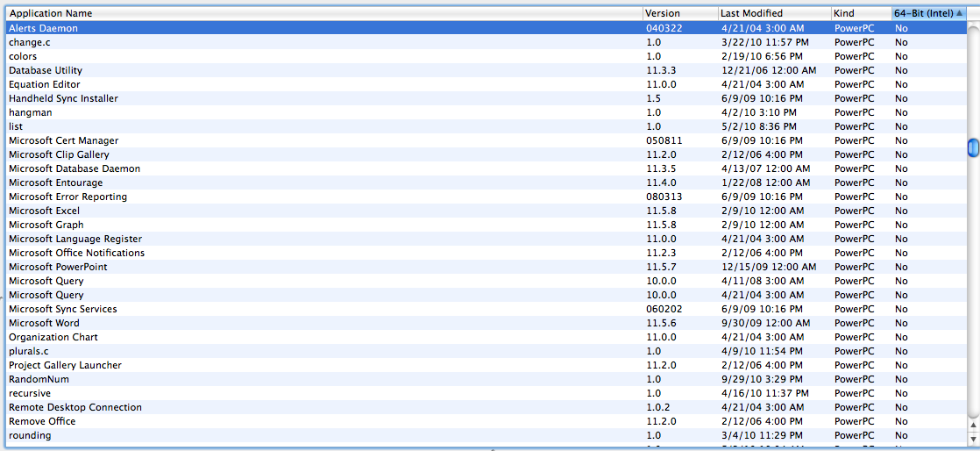The image size is (980, 451).
Task: Click the 9/30/09 12:00 AM date cell
Action: tap(765, 323)
